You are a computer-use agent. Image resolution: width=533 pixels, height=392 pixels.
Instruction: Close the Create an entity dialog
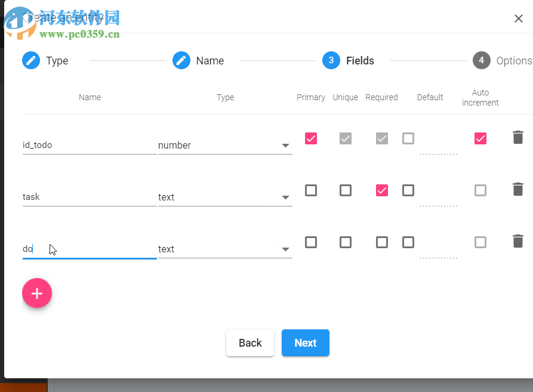tap(519, 18)
